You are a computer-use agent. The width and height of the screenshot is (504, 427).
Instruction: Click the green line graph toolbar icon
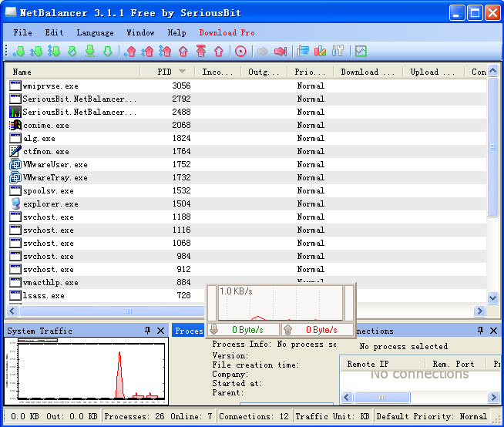tap(361, 52)
